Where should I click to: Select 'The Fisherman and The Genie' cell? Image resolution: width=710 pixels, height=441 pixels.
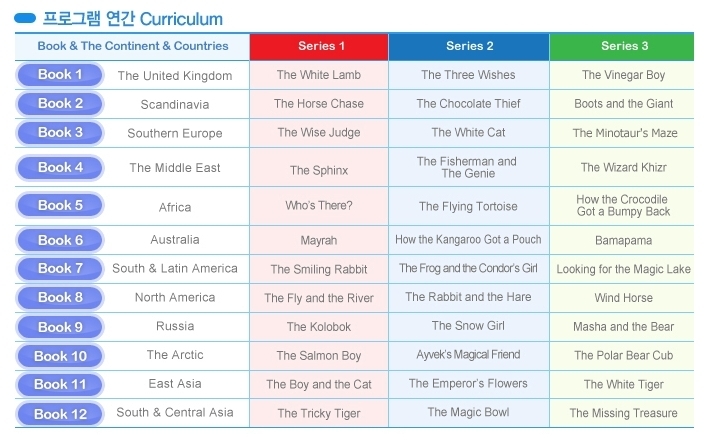click(x=467, y=168)
